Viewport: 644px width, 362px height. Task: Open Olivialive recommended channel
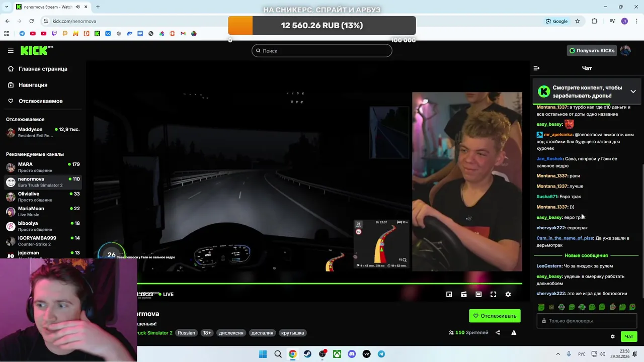[x=43, y=197]
